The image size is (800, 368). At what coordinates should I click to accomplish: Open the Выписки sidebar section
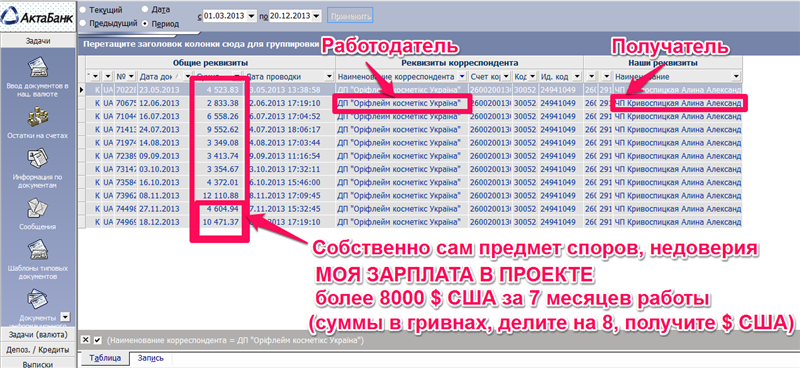pos(38,363)
